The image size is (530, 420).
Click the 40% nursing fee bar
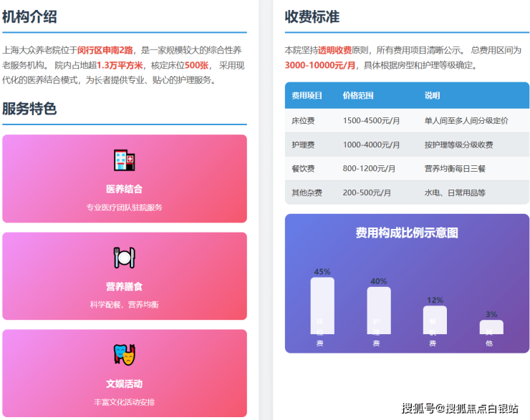pos(378,311)
